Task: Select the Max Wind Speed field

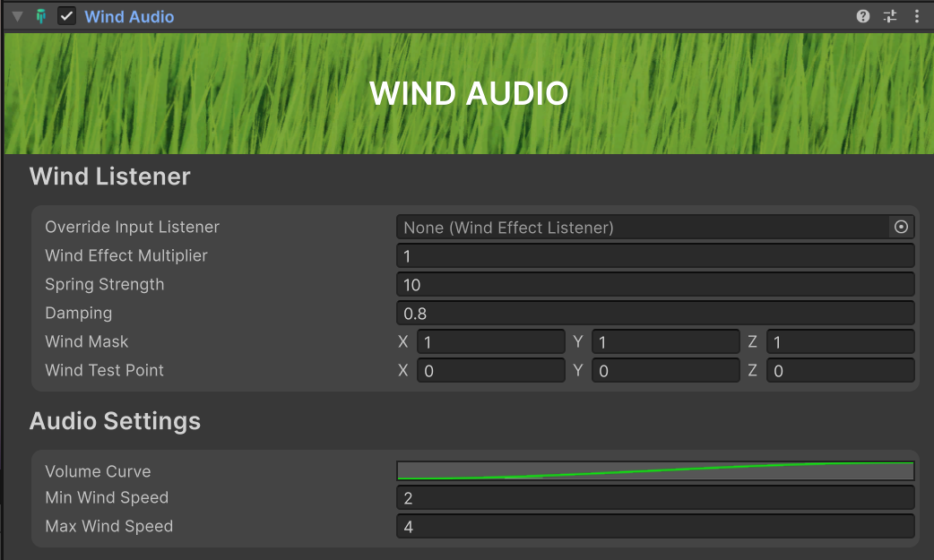Action: pyautogui.click(x=654, y=527)
